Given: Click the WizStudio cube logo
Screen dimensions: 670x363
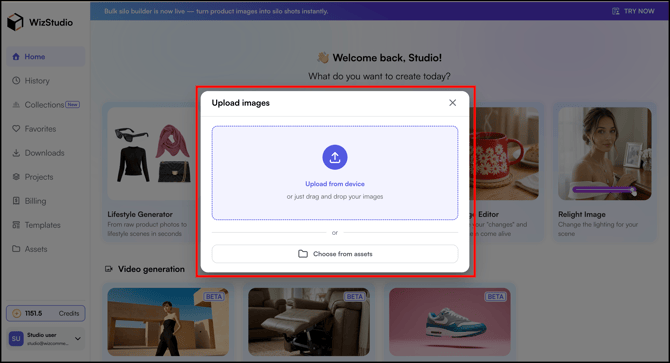Looking at the screenshot, I should [x=15, y=22].
